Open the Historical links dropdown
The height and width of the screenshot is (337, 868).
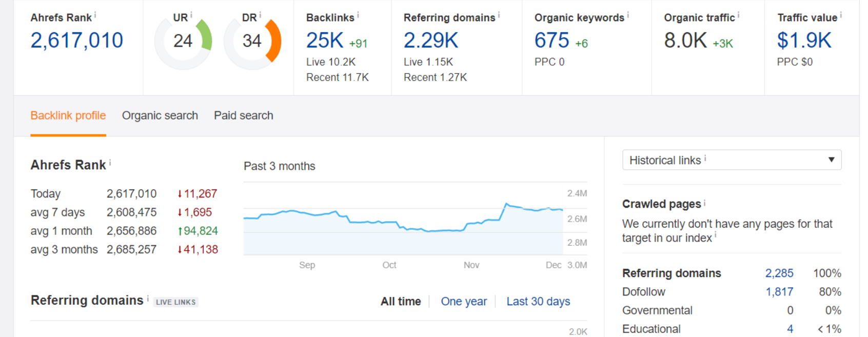(x=732, y=160)
